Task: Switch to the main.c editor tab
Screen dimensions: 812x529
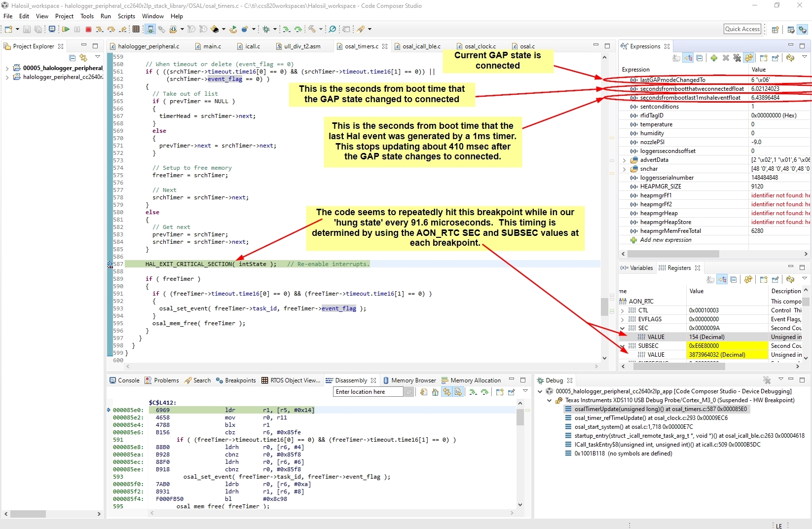Action: pyautogui.click(x=212, y=46)
